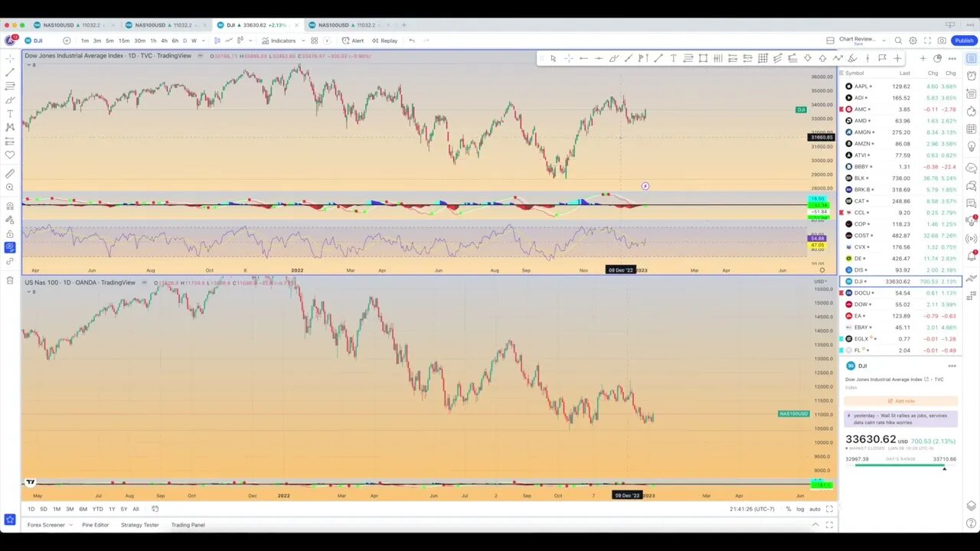Image resolution: width=980 pixels, height=551 pixels.
Task: Collapse Dow Jones chart indicator legend
Action: (x=31, y=65)
